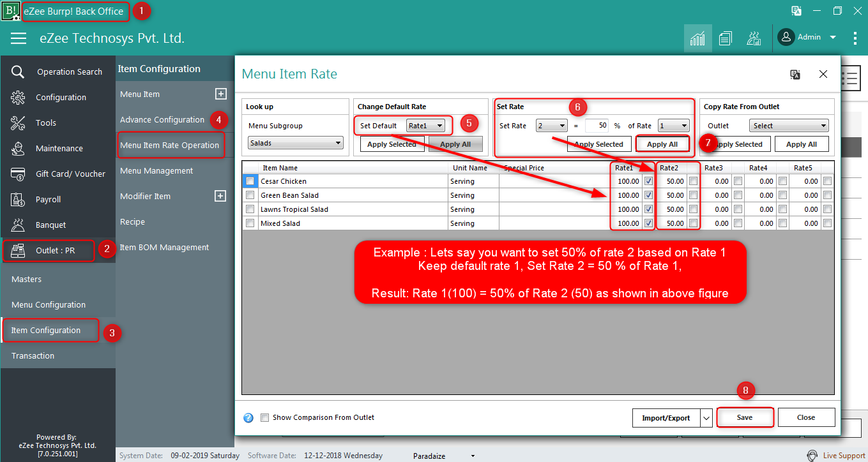Open Menu Management item
The height and width of the screenshot is (462, 868).
click(x=156, y=170)
